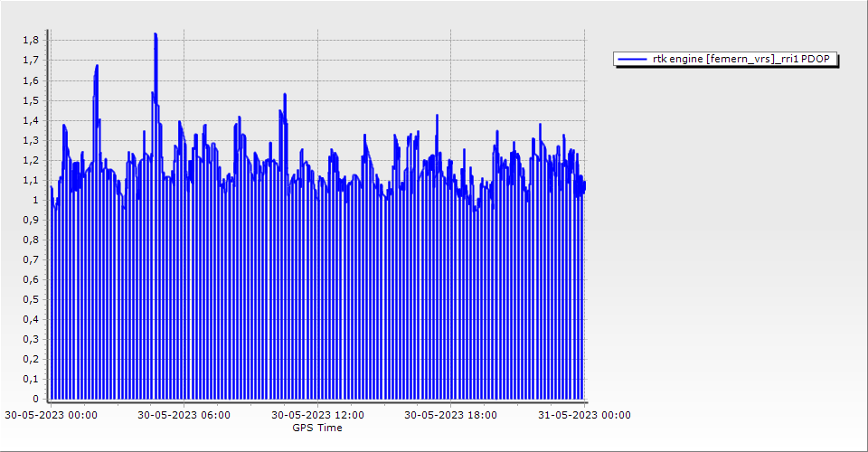
Task: Click the highest PDOP peak above 1,8
Action: 156,35
